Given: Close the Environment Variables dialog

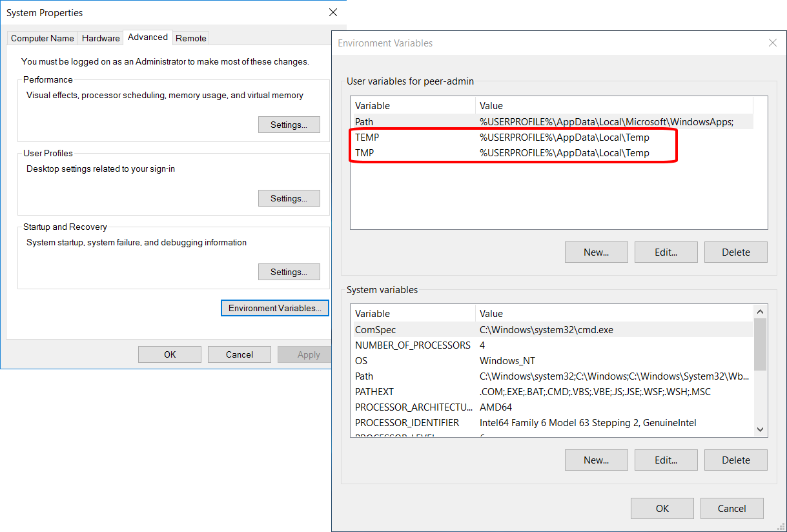Looking at the screenshot, I should [x=772, y=43].
